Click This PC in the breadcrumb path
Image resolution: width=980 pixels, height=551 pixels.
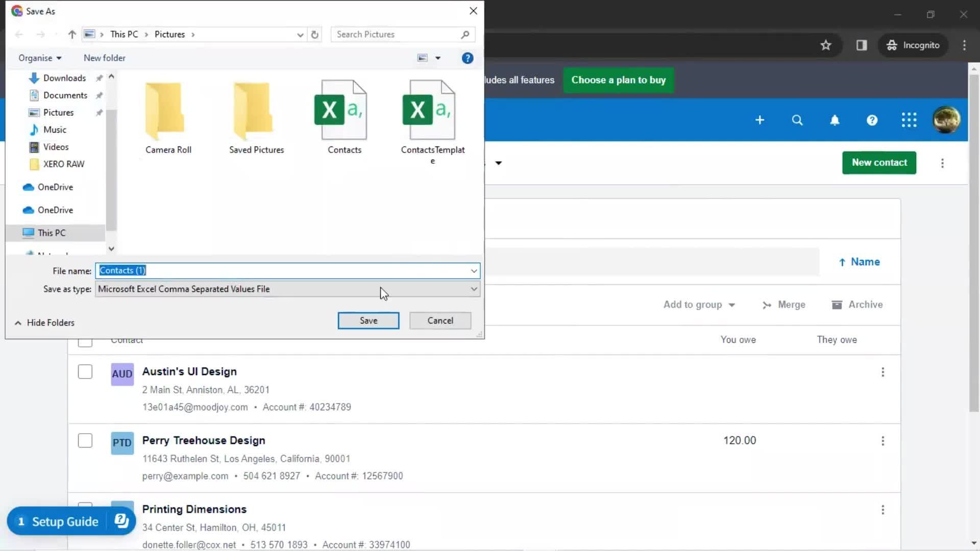click(124, 34)
